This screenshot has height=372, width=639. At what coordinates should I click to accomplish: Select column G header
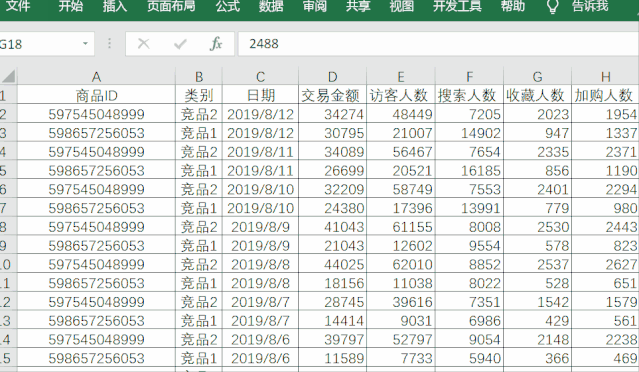click(538, 76)
